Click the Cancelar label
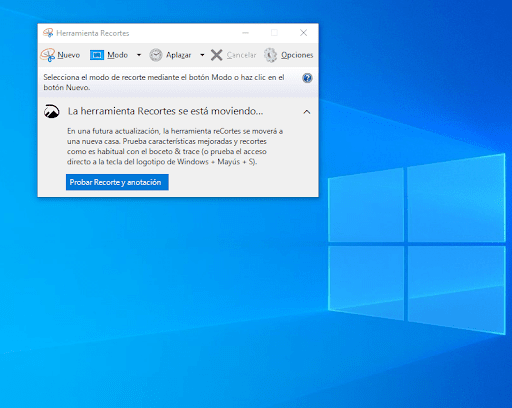The width and height of the screenshot is (512, 408). 241,55
